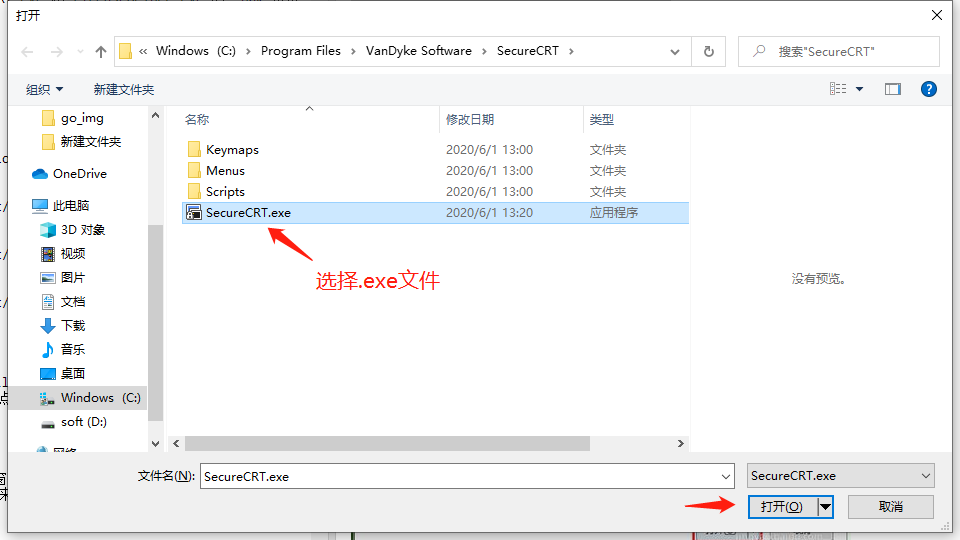Create a folder with 新建文件夹
960x540 pixels.
click(x=124, y=89)
